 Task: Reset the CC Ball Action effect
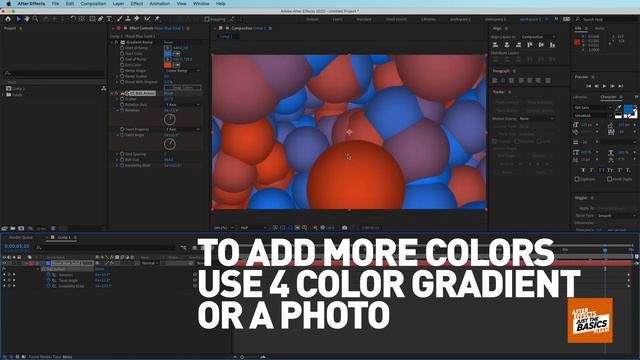(168, 93)
